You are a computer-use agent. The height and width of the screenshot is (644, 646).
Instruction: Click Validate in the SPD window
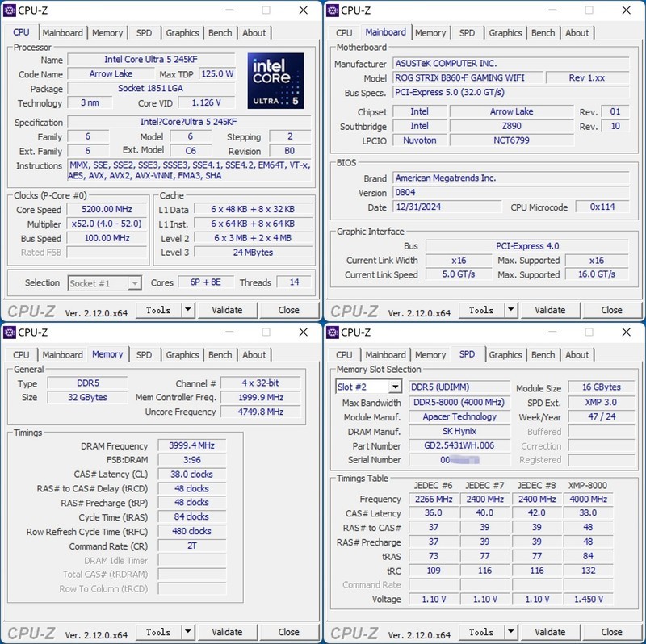(x=551, y=631)
